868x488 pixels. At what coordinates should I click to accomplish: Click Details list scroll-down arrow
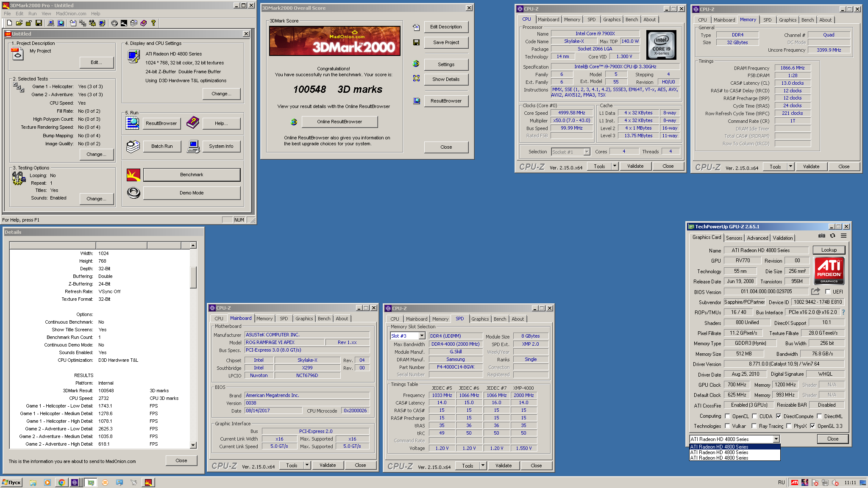click(193, 445)
